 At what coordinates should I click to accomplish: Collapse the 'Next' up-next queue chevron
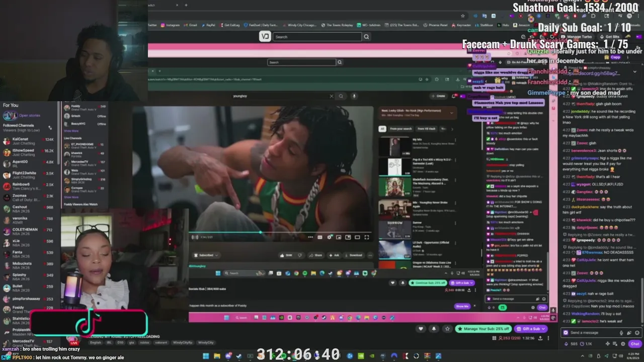click(451, 112)
